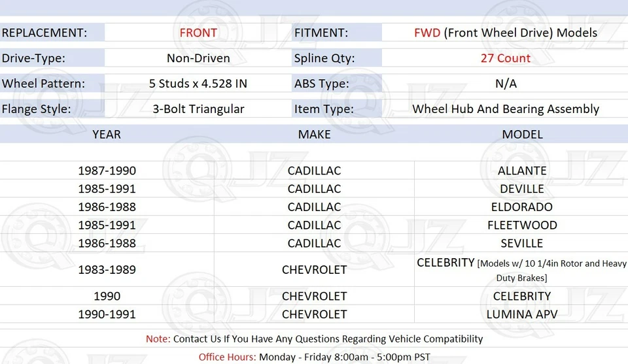
Task: Select CELEBRITY in the 1990 row
Action: [522, 297]
